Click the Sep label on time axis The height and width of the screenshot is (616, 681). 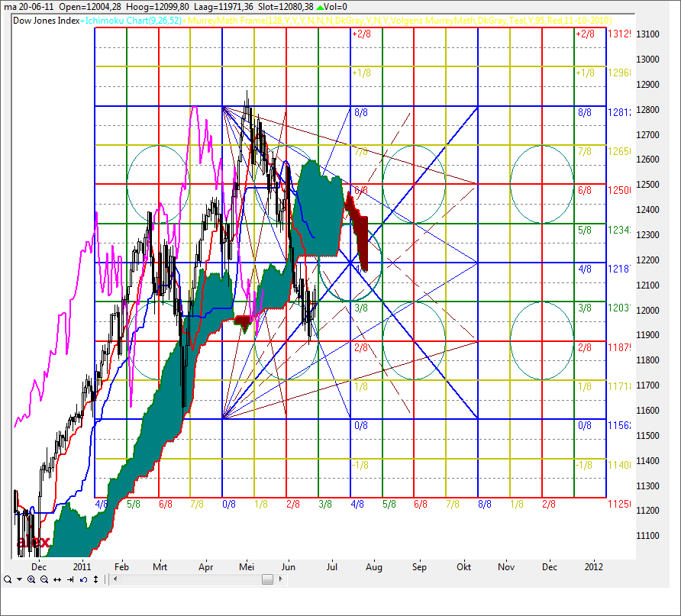419,567
